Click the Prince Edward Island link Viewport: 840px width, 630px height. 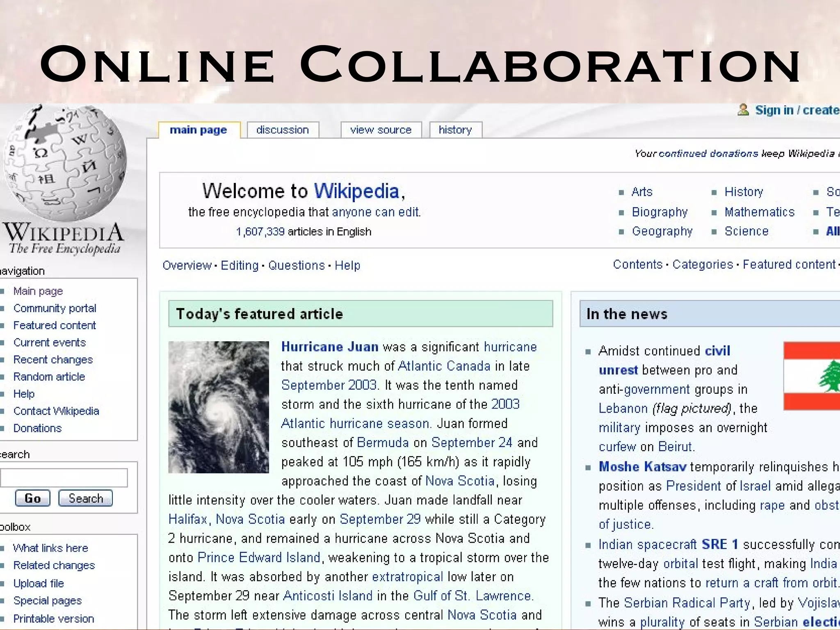click(x=259, y=558)
